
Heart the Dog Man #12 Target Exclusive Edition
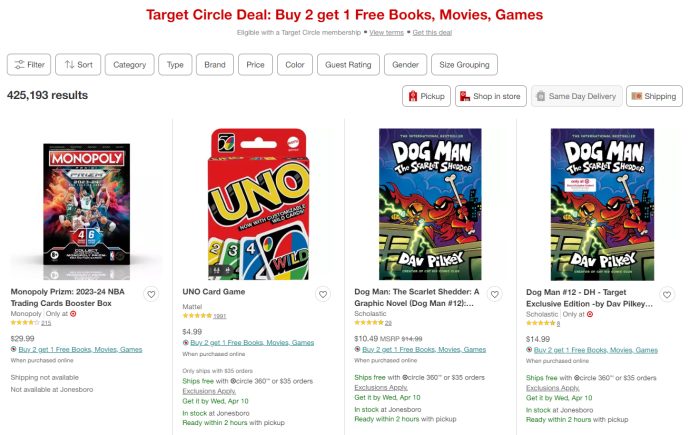668,294
